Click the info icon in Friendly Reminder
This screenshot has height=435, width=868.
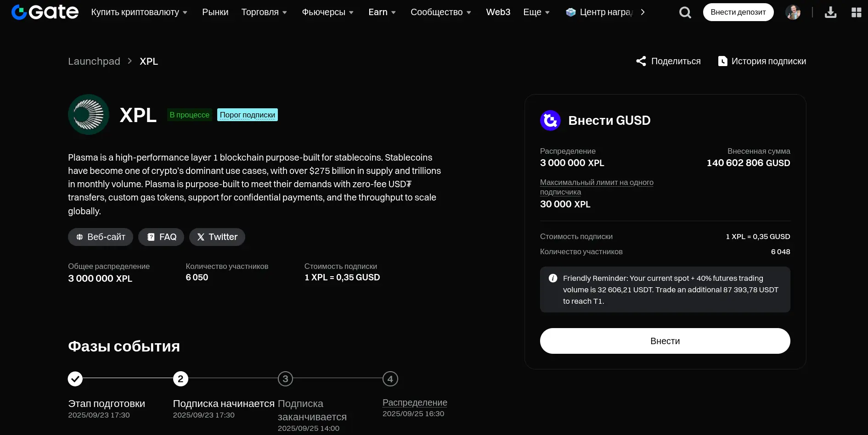[553, 278]
